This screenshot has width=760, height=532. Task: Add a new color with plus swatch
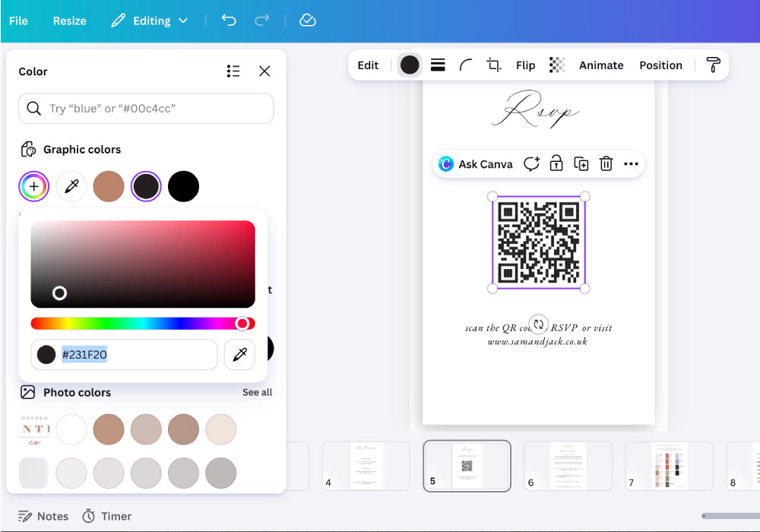[x=34, y=186]
